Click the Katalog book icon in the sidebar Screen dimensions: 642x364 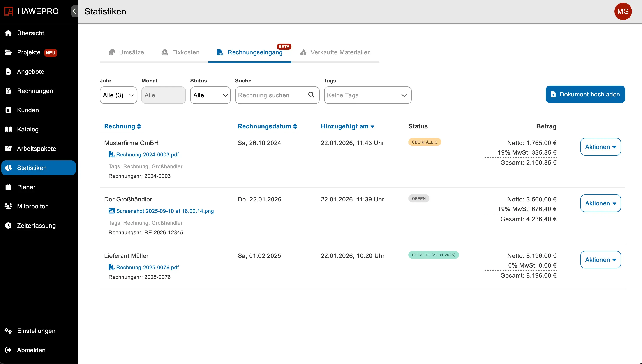click(x=8, y=129)
